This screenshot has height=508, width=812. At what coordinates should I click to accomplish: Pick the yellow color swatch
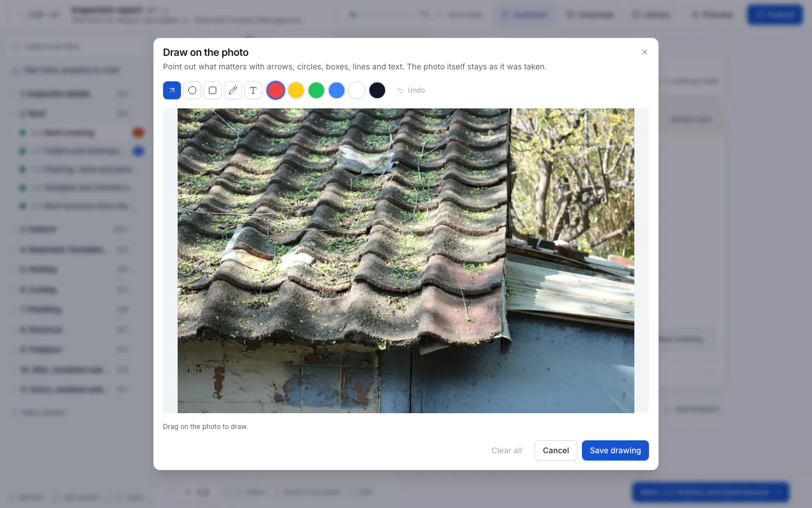click(296, 90)
